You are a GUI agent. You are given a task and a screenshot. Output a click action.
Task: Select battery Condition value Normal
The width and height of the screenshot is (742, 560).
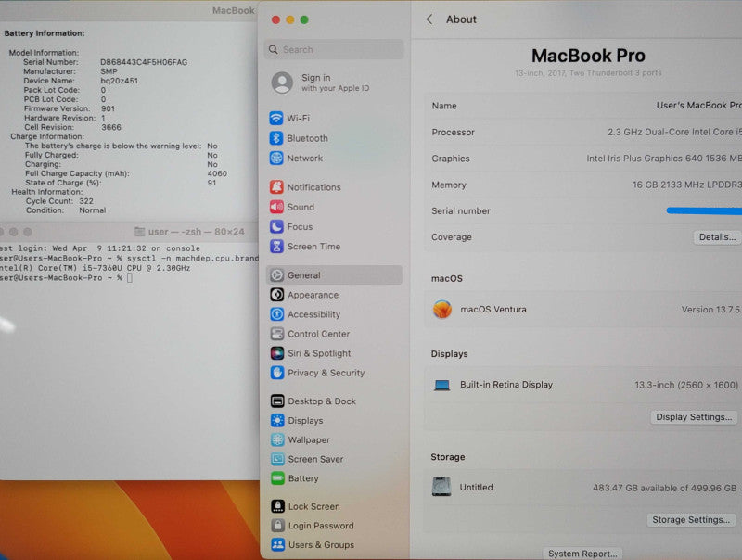tap(92, 210)
